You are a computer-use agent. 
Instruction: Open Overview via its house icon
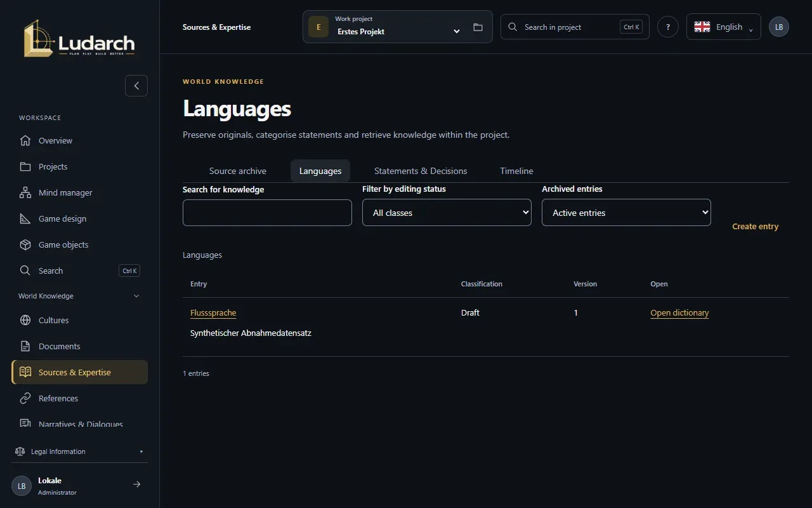25,140
